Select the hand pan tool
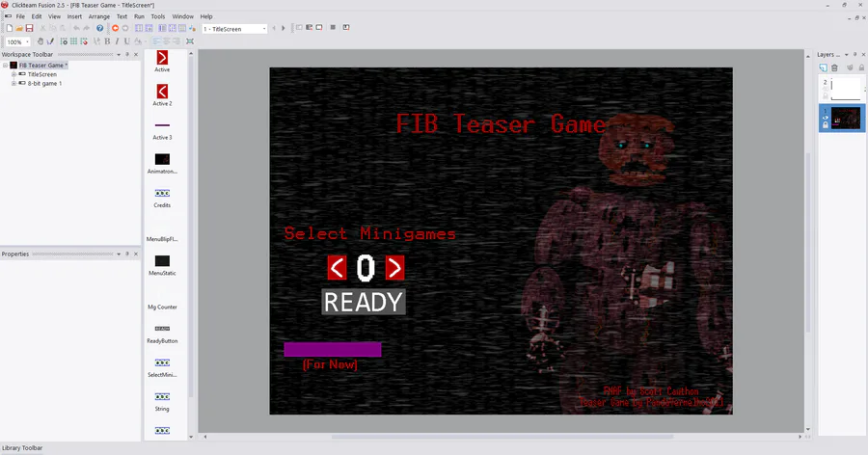This screenshot has width=868, height=455. click(40, 41)
